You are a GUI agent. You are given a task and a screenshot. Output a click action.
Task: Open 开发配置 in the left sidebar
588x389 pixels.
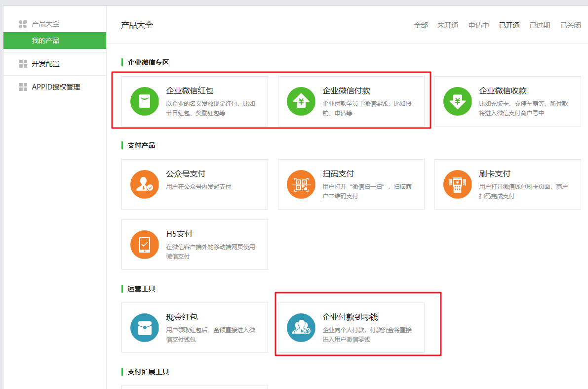click(x=45, y=64)
